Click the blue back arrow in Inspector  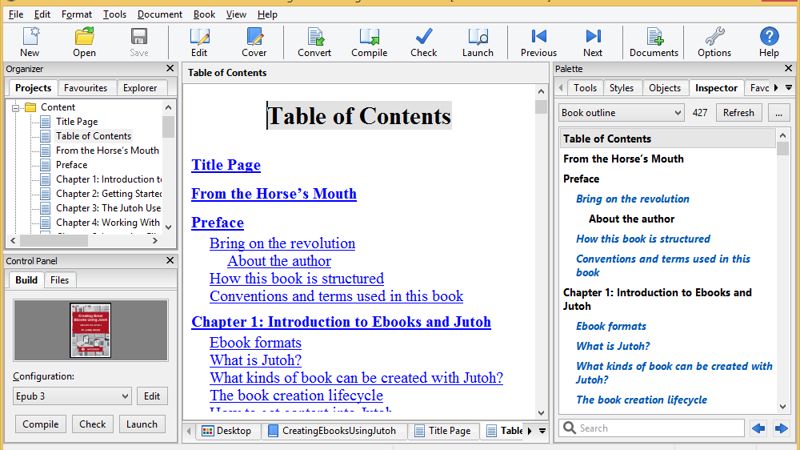tap(758, 428)
